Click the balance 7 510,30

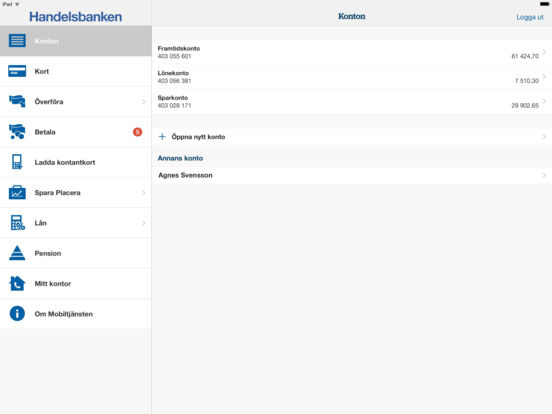(527, 81)
